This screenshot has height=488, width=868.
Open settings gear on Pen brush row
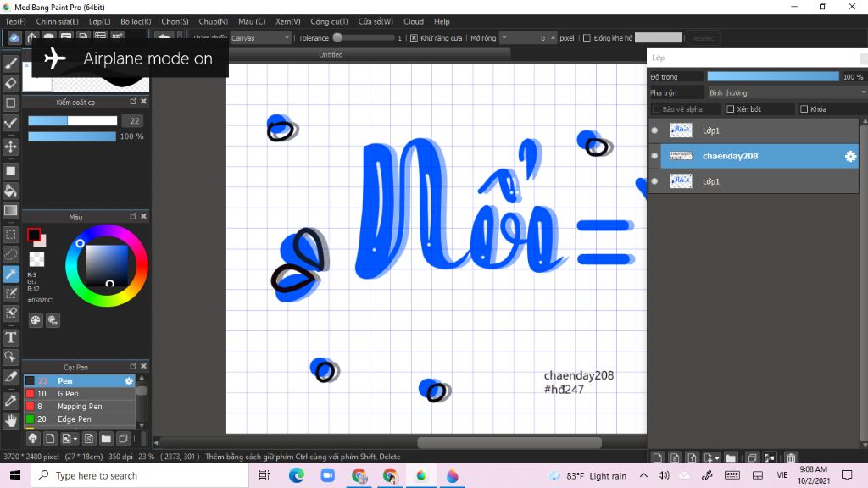click(129, 380)
